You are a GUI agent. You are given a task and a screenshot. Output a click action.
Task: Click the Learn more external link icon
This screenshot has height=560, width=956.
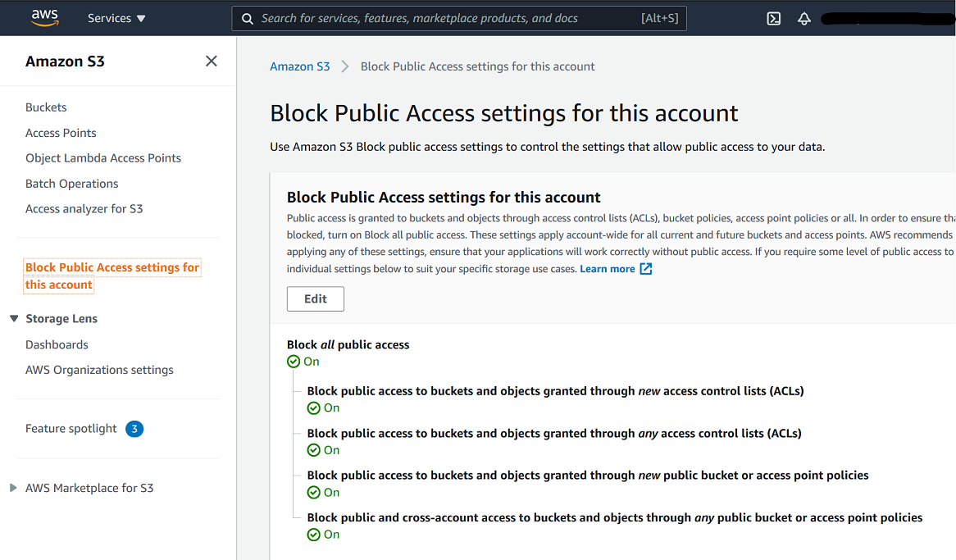(x=645, y=269)
